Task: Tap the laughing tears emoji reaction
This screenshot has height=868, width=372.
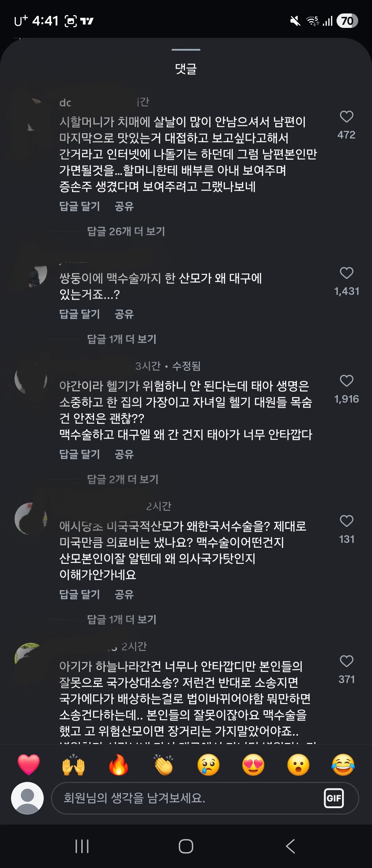Action: [343, 765]
